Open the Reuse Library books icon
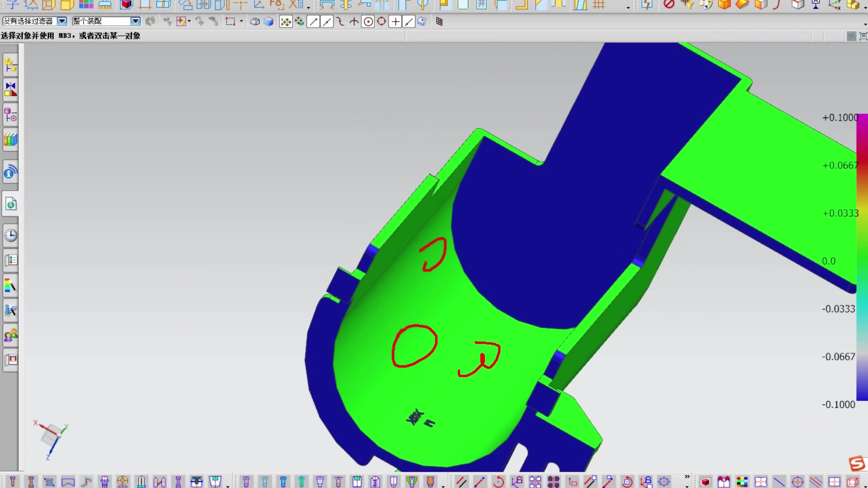This screenshot has height=488, width=868. click(x=11, y=140)
